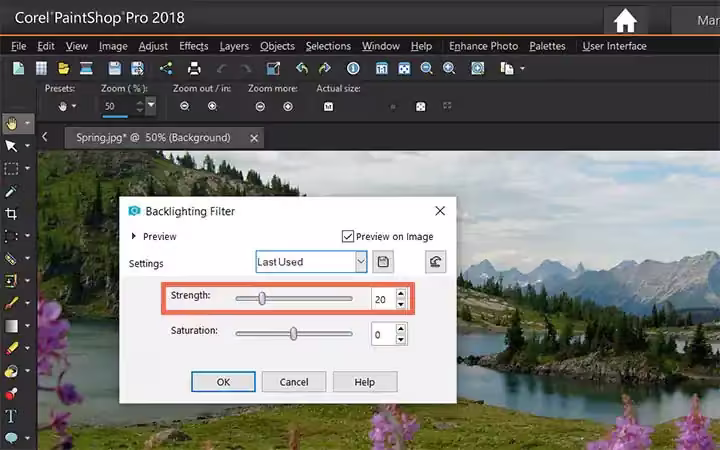720x450 pixels.
Task: Select the Crop tool
Action: tap(11, 214)
